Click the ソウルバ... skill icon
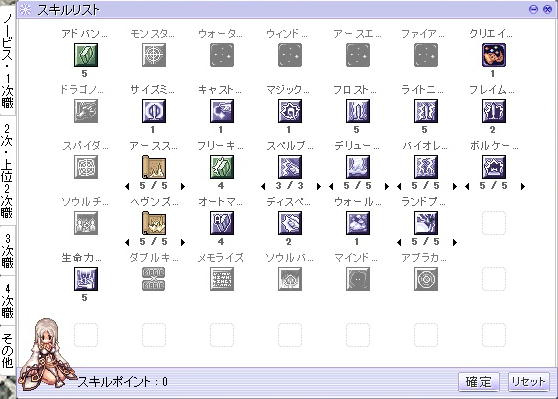The width and height of the screenshot is (558, 399). coord(290,279)
